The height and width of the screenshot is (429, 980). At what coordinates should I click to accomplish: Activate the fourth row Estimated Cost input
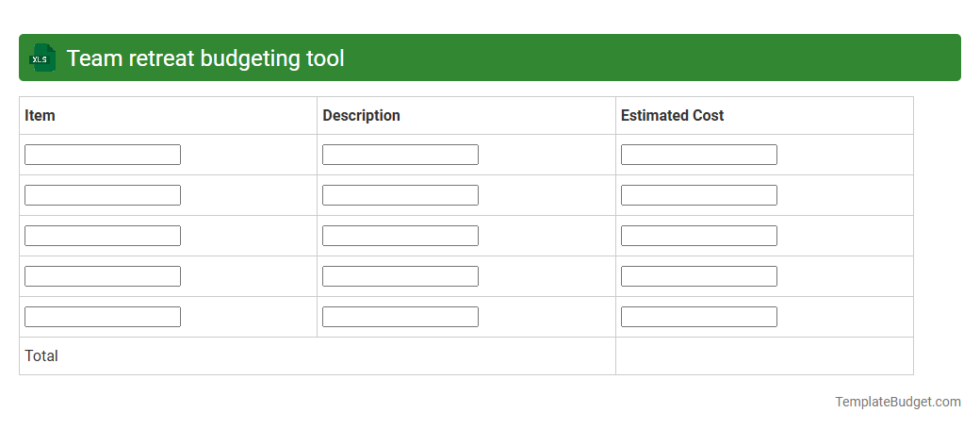(699, 276)
